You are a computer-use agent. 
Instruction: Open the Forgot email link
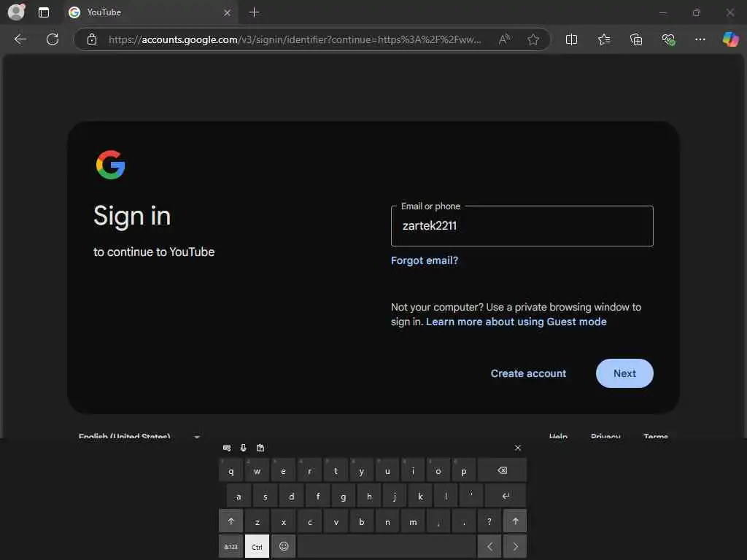pos(425,260)
